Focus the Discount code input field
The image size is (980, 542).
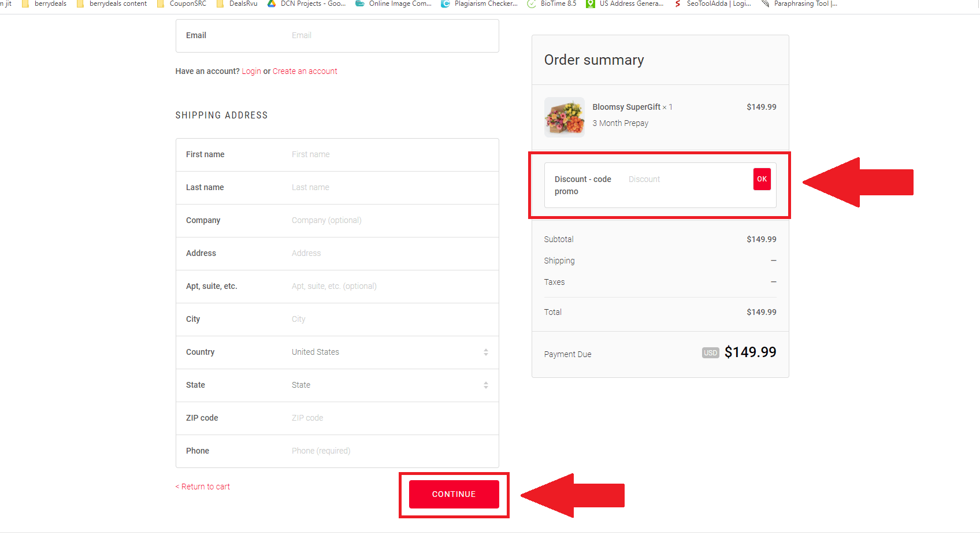(686, 180)
